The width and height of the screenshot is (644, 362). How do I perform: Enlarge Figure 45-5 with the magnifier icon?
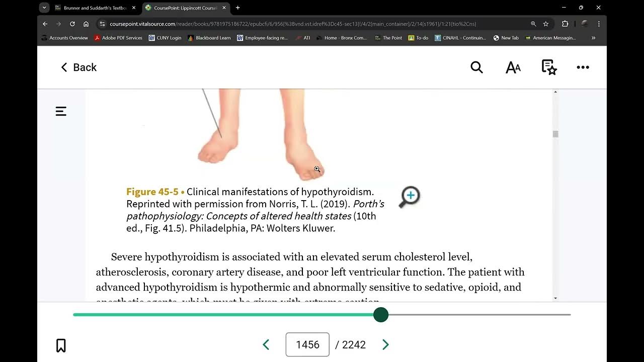click(x=410, y=197)
